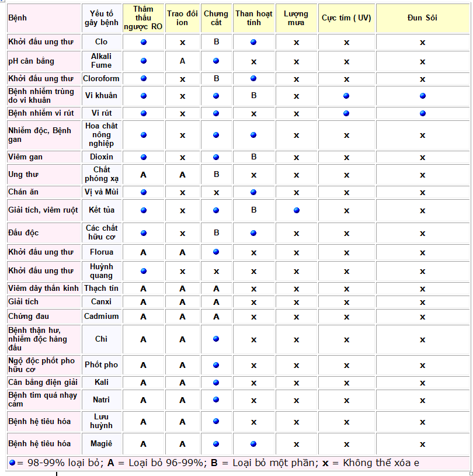The height and width of the screenshot is (476, 473).
Task: Select the blue dot under Cực tím for Vi khuẩn
Action: (x=346, y=96)
